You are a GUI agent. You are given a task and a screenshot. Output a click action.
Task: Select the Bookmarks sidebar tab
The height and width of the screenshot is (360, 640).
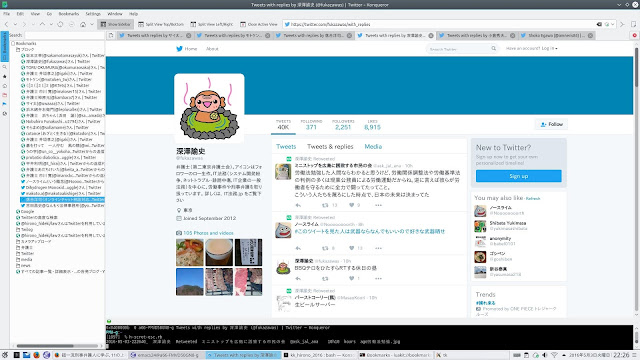click(4, 47)
